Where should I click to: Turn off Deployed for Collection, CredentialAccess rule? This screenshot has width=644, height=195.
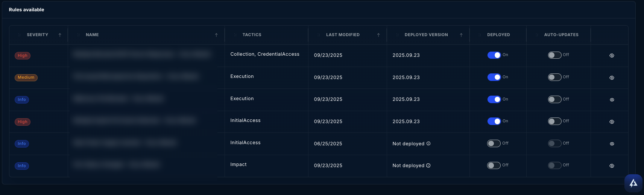tap(494, 55)
